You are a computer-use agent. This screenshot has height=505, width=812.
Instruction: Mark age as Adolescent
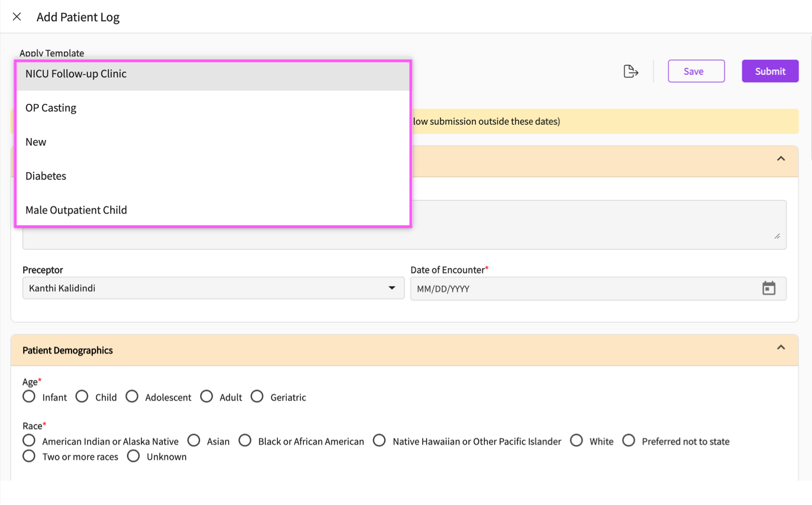(132, 397)
